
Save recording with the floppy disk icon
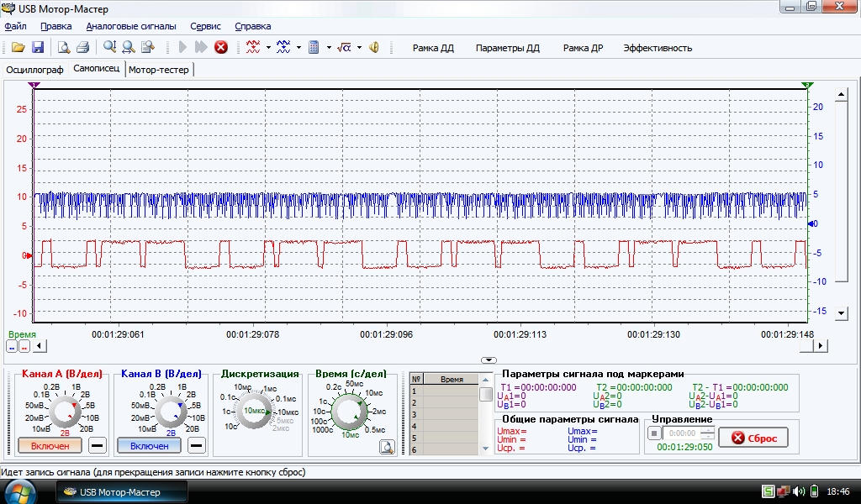click(38, 48)
